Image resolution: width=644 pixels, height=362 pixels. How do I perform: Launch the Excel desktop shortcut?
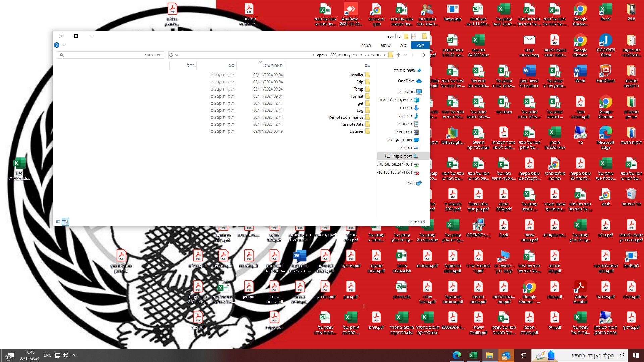click(x=606, y=13)
